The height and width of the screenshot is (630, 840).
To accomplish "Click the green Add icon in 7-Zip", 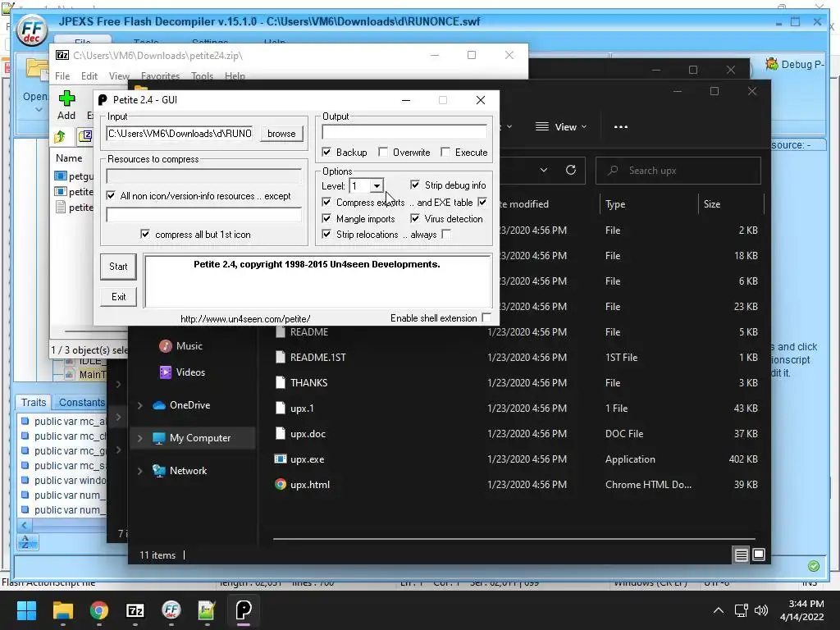I will pos(66,98).
